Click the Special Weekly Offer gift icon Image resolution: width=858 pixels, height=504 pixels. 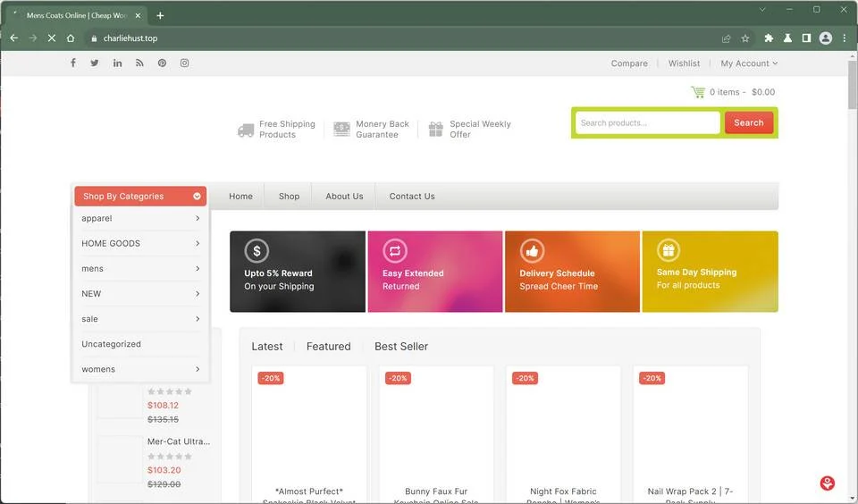tap(435, 130)
